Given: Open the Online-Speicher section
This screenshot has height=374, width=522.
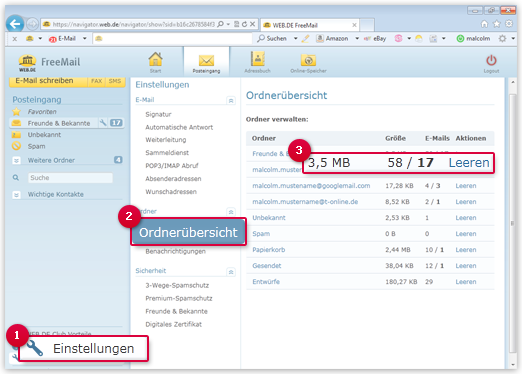Looking at the screenshot, I should tap(308, 63).
